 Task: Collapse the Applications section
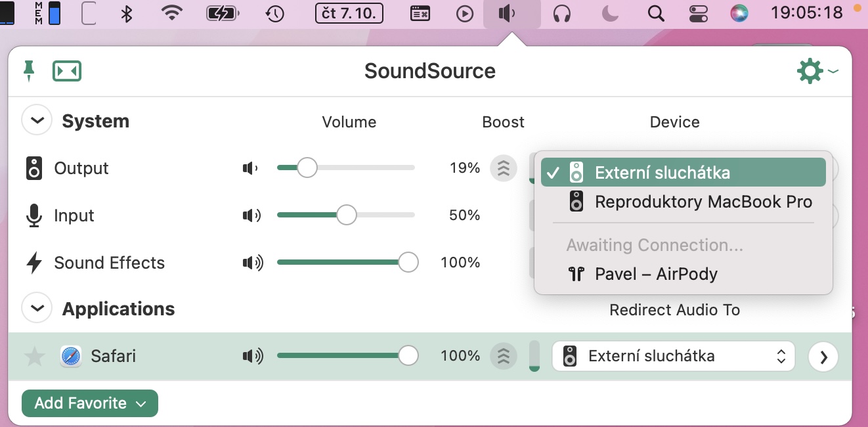[37, 309]
